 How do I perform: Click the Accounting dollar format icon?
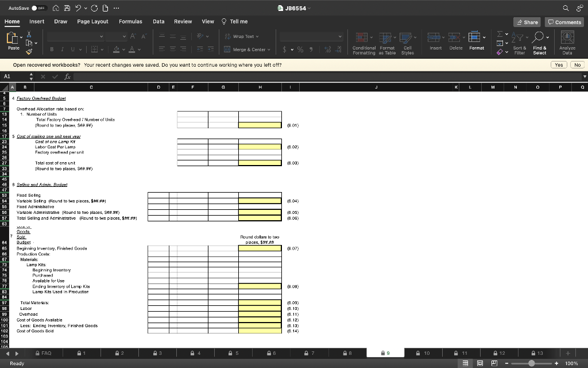[285, 49]
